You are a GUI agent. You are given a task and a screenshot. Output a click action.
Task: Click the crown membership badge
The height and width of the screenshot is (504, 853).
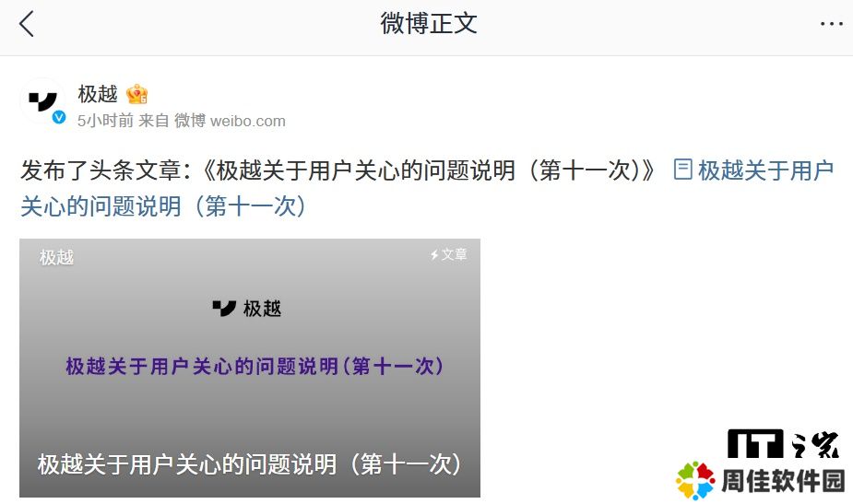136,94
